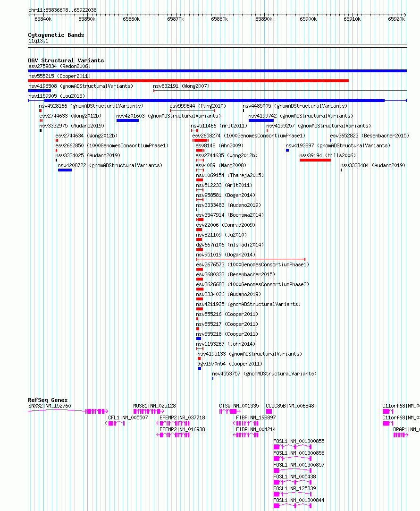
Task: Open nsv4199257 gnomAD label
Action: (x=319, y=126)
